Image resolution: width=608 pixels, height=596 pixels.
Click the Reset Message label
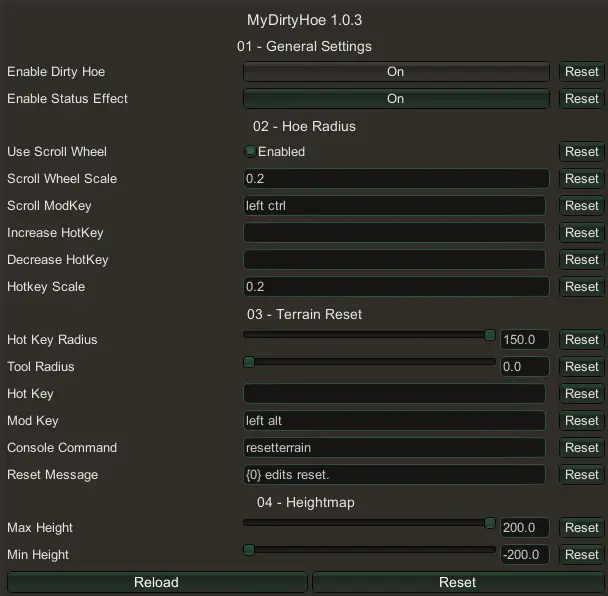tap(53, 475)
